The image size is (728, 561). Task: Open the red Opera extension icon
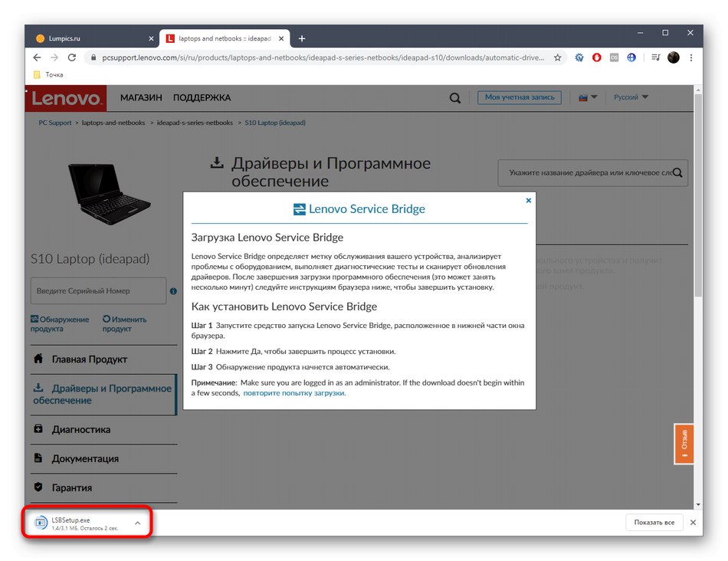coord(597,57)
